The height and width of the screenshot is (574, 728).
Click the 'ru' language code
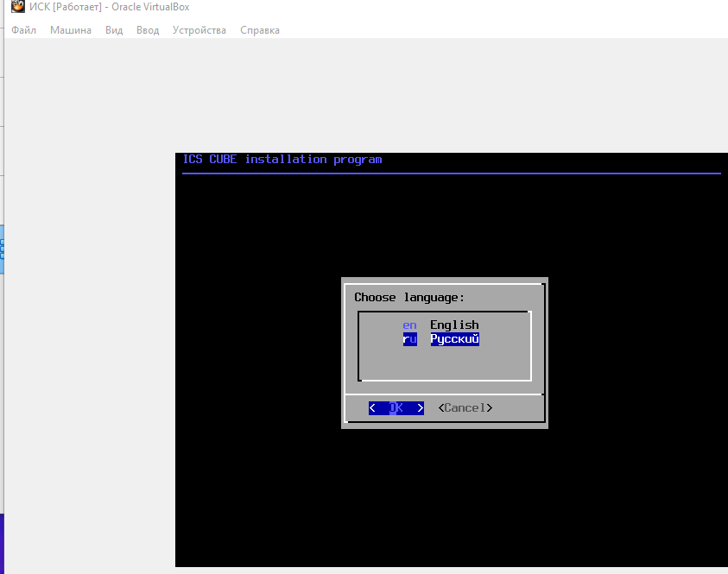point(409,339)
